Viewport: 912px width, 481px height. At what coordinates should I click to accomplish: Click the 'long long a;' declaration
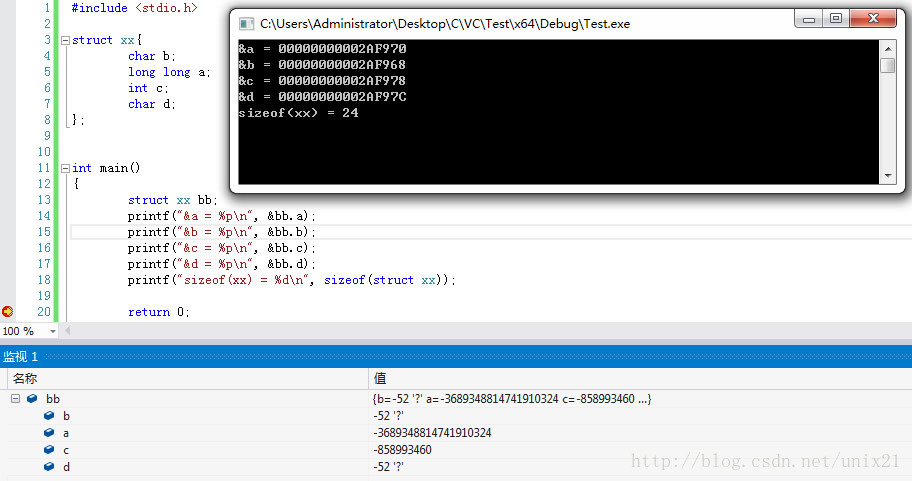(x=169, y=72)
